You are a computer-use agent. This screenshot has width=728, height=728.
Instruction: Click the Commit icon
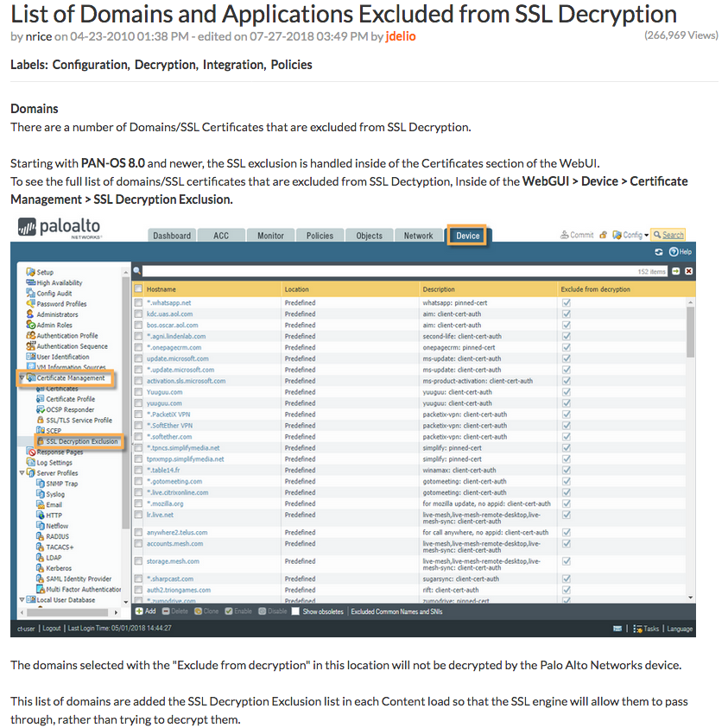click(x=564, y=235)
